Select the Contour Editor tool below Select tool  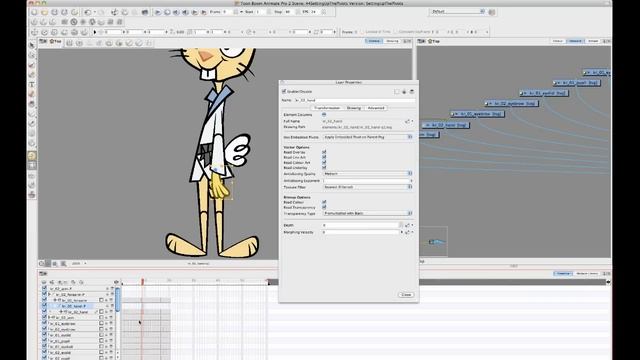pos(32,55)
